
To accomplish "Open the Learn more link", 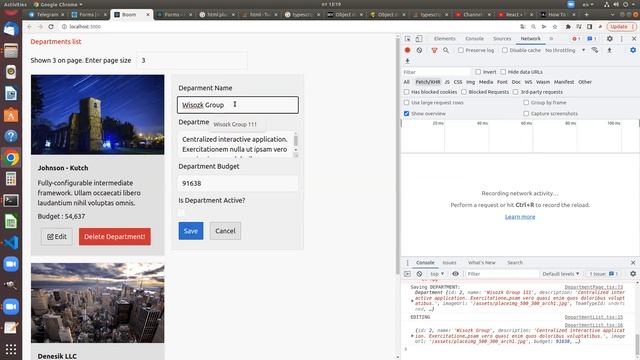I will tap(520, 217).
